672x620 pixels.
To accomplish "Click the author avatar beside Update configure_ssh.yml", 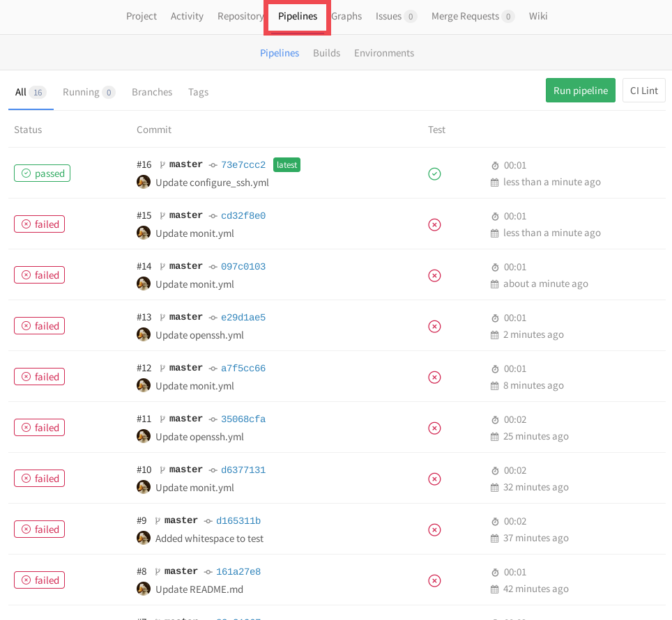I will point(144,181).
